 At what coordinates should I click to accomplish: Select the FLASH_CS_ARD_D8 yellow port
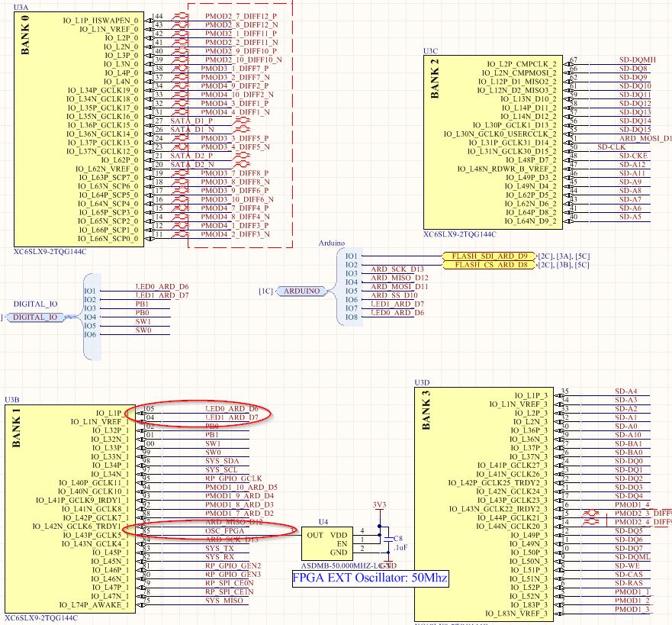pos(490,265)
